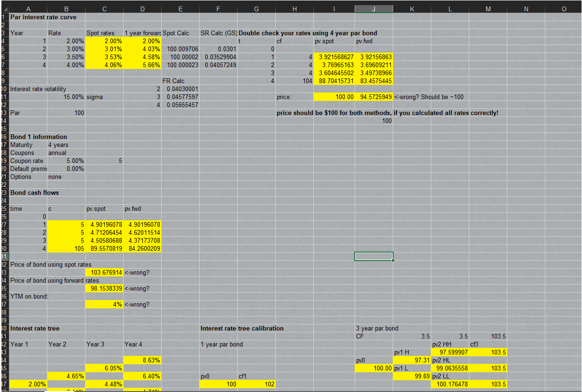Click cell containing 0.04057249
This screenshot has height=392, width=582.
coord(218,65)
